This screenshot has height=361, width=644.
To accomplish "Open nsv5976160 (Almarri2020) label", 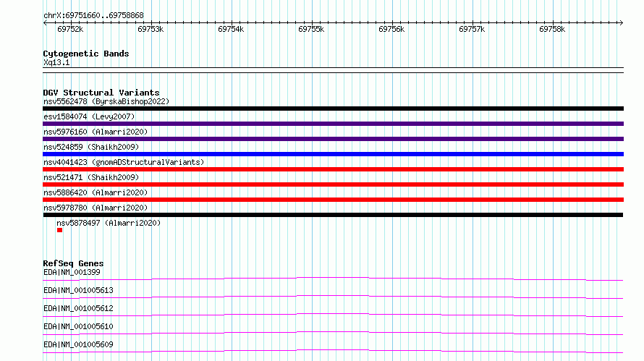I will tap(96, 132).
